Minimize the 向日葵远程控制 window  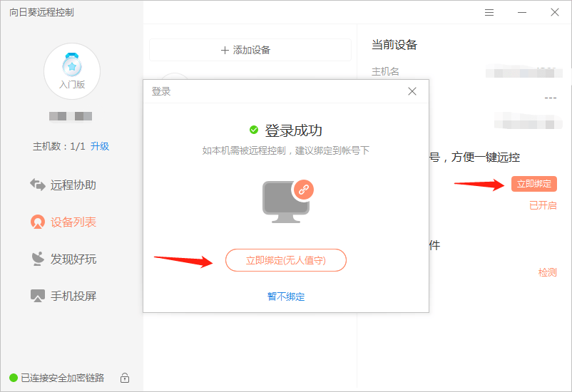[x=522, y=12]
